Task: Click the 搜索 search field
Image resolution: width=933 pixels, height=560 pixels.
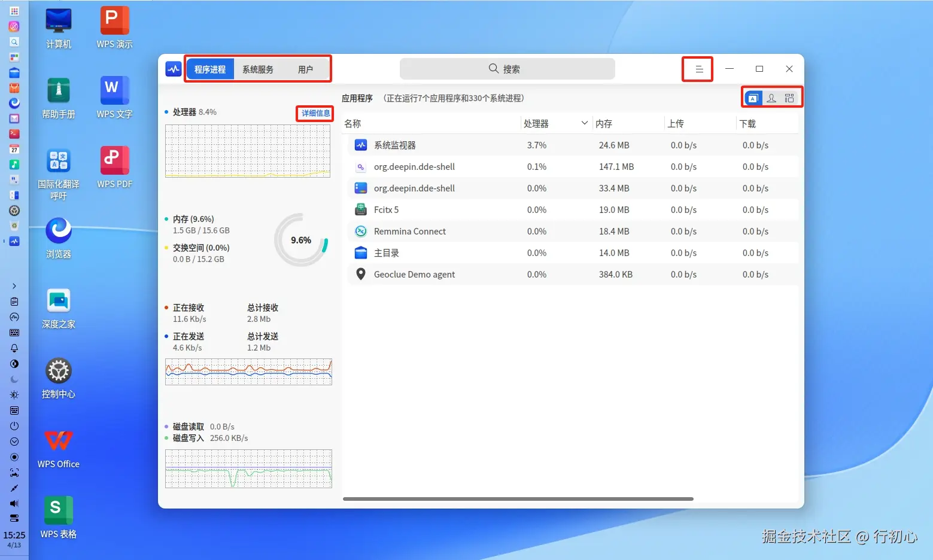Action: click(x=507, y=69)
